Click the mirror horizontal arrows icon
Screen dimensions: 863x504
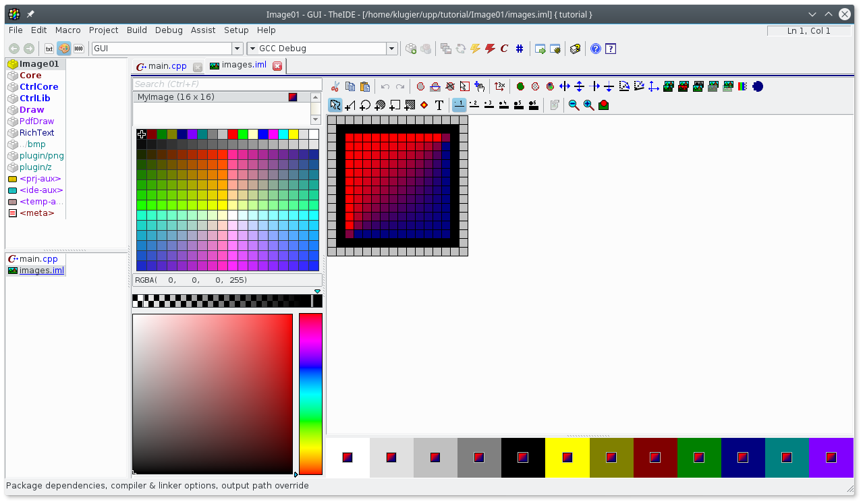pyautogui.click(x=565, y=86)
